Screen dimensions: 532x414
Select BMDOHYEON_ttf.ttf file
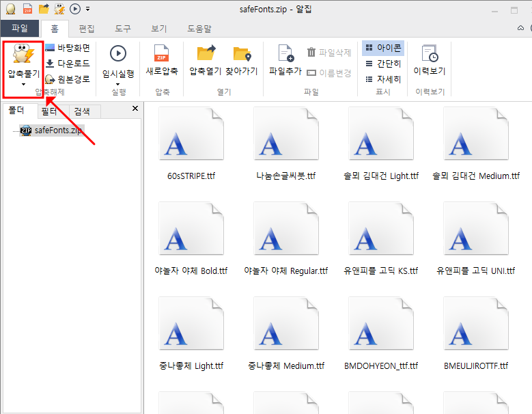click(381, 334)
